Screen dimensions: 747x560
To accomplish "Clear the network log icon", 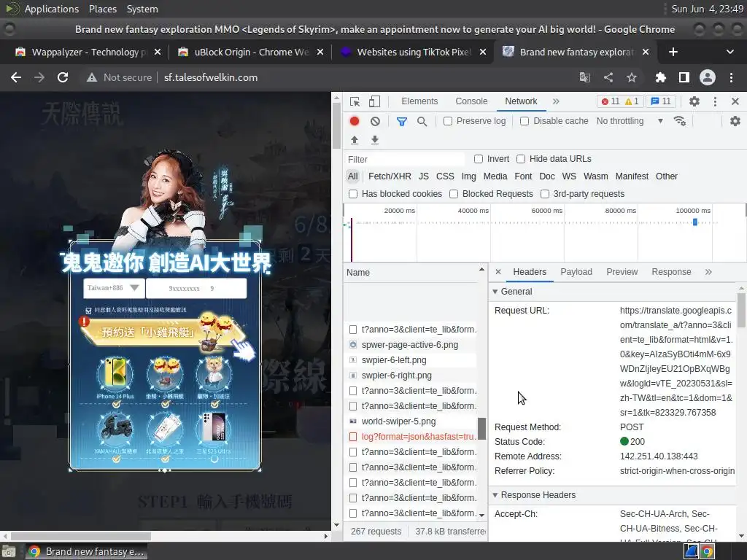I will [x=376, y=121].
